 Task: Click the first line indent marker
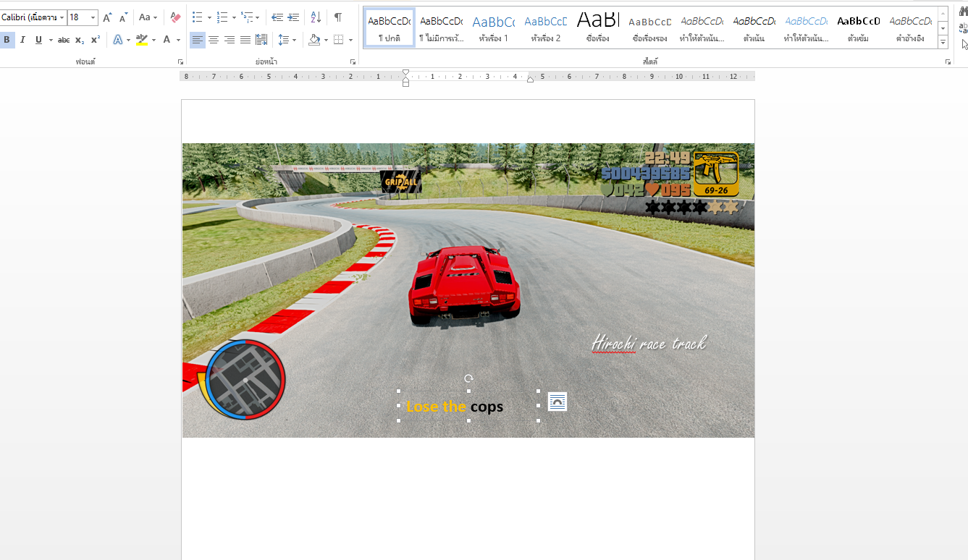(x=405, y=73)
